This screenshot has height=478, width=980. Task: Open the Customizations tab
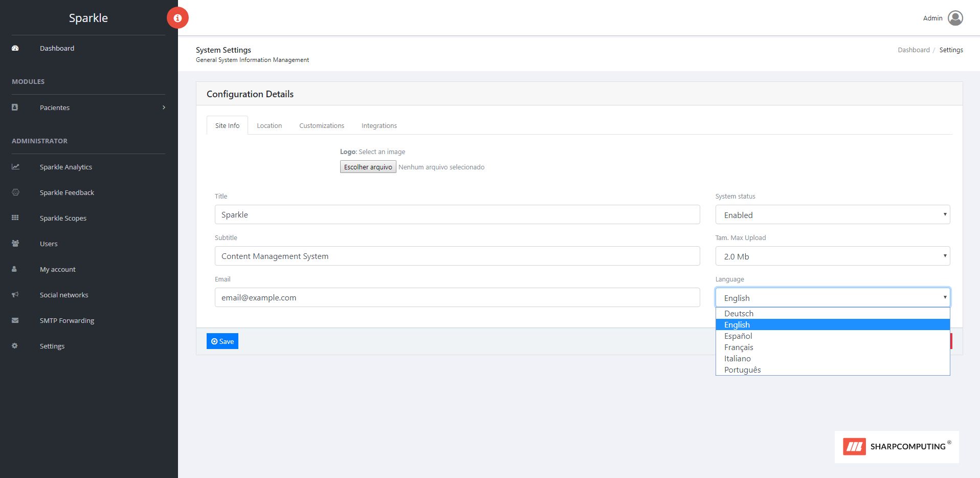pos(322,125)
